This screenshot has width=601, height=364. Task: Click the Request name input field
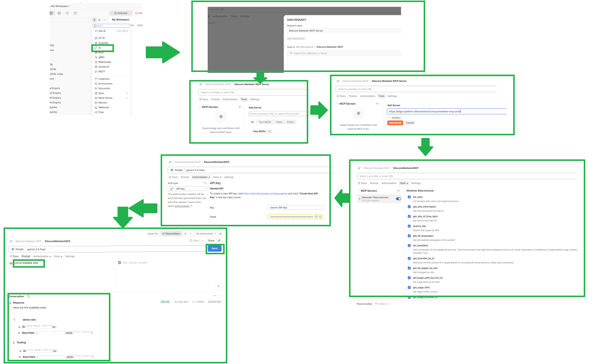coord(344,31)
